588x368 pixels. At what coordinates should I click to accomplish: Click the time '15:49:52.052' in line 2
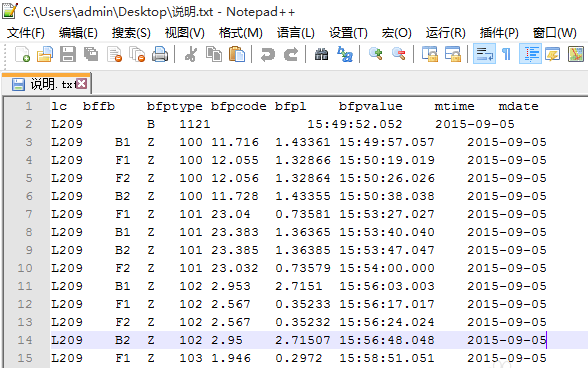click(x=354, y=124)
